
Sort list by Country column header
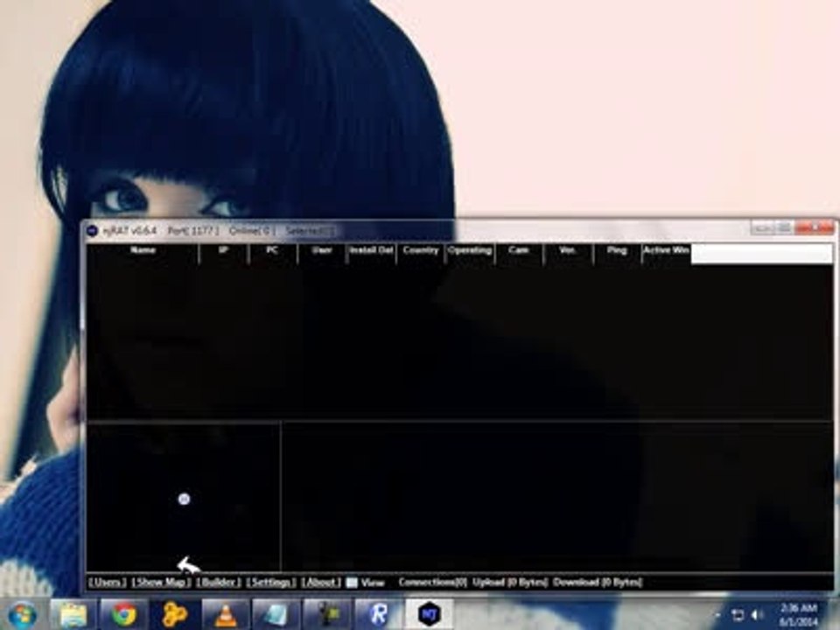(421, 251)
